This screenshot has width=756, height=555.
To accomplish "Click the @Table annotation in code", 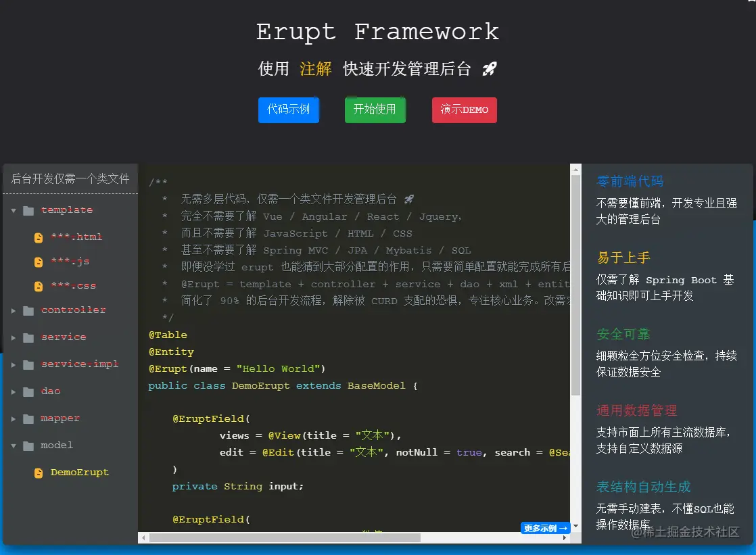I will [168, 335].
